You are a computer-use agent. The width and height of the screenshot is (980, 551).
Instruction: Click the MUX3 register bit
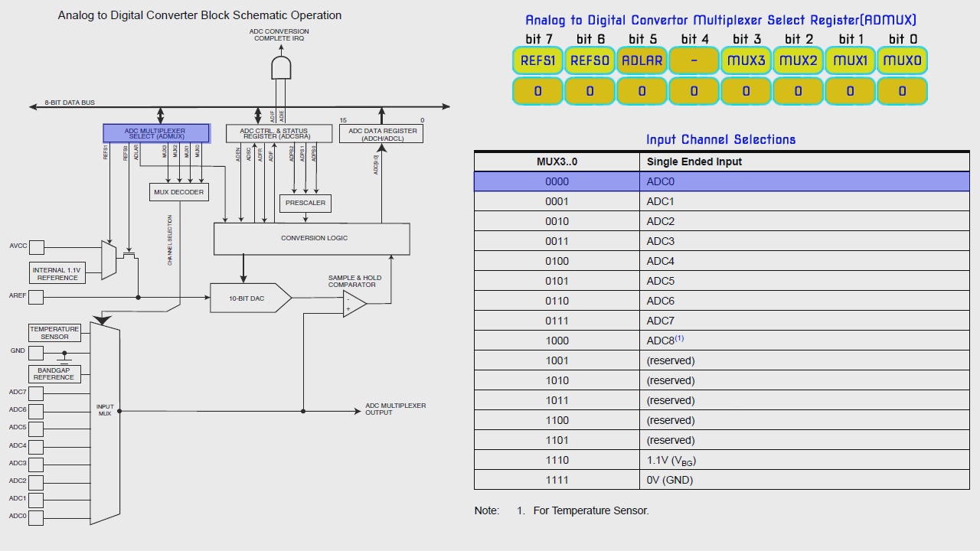pyautogui.click(x=746, y=60)
